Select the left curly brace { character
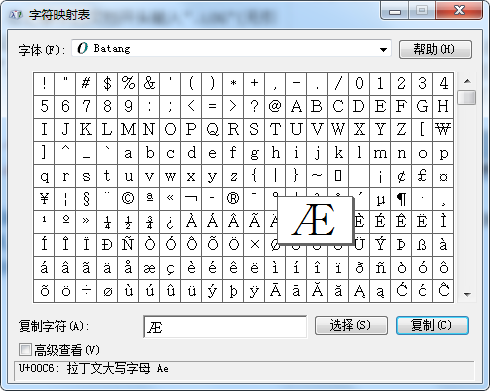This screenshot has height=391, width=490. click(x=254, y=176)
